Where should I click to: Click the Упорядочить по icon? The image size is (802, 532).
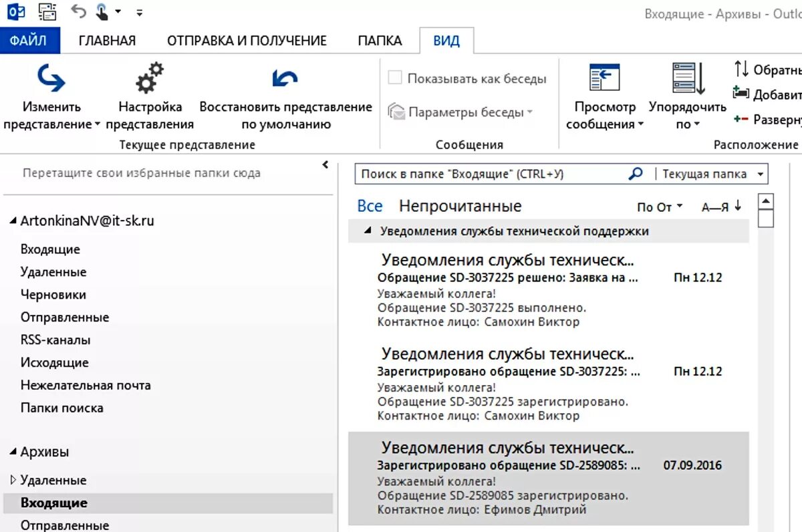tap(688, 78)
